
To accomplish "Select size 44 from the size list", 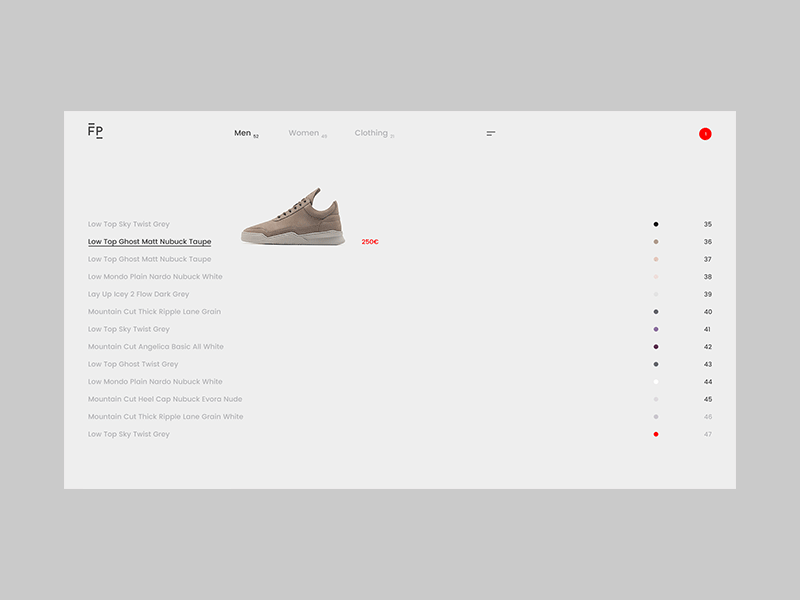I will [707, 381].
